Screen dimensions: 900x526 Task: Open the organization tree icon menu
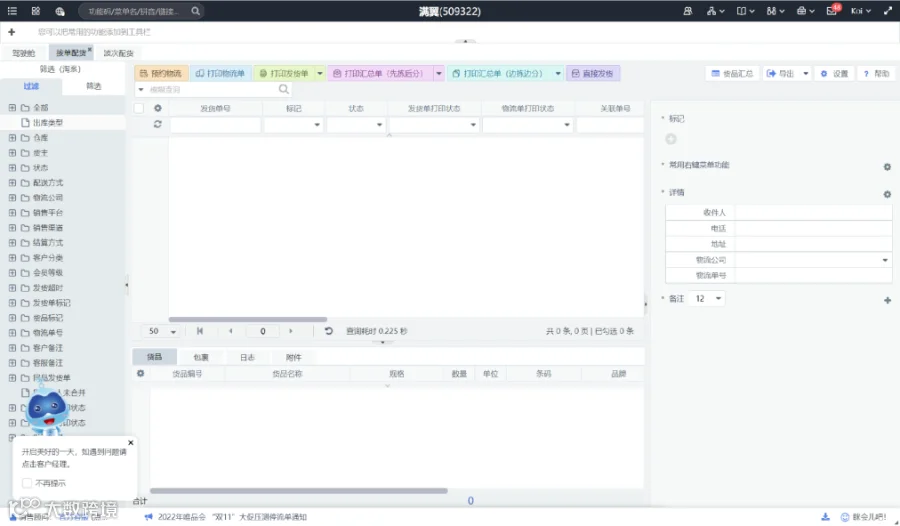point(715,11)
